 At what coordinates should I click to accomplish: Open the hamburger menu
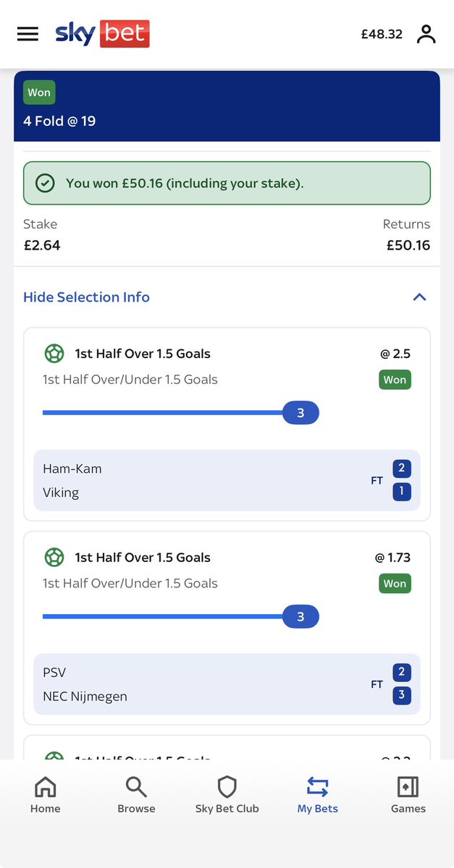point(28,34)
